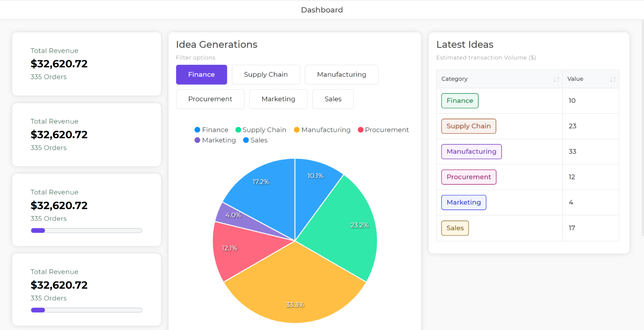Click value 23 in Supply Chain row
The height and width of the screenshot is (330, 644).
[572, 126]
